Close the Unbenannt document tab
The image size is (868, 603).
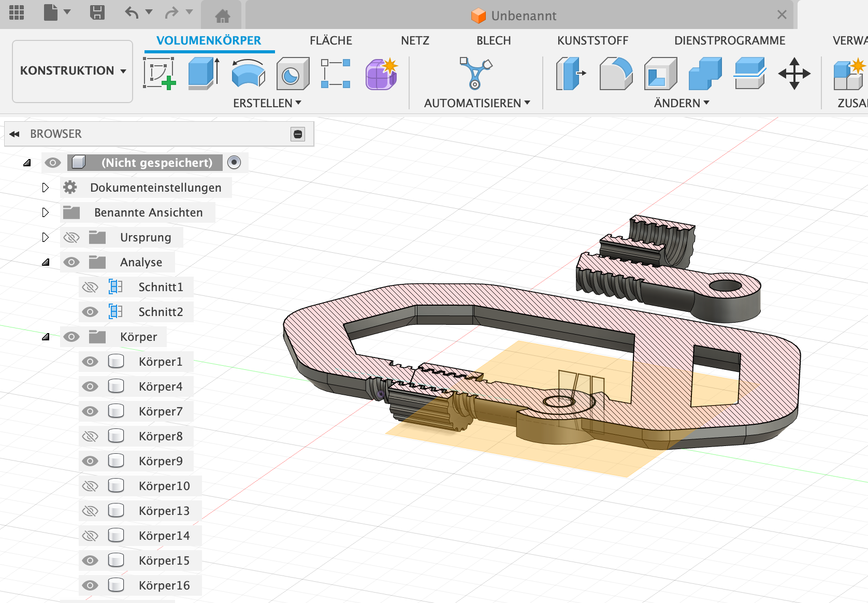coord(782,15)
